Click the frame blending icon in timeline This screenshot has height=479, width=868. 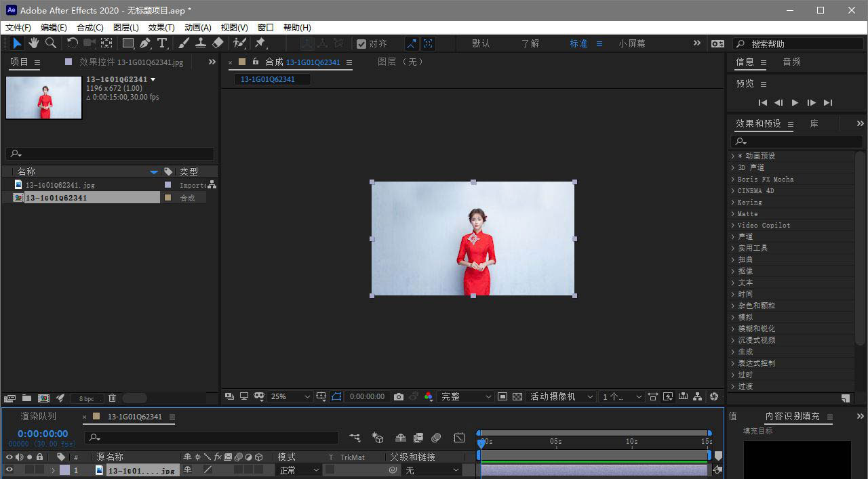418,438
